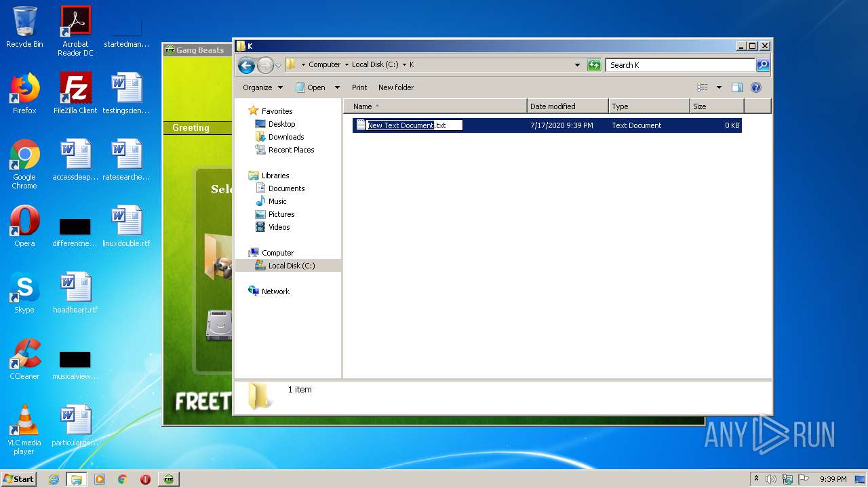Sort by Name column header
Screen dimensions: 868x488
[435, 106]
